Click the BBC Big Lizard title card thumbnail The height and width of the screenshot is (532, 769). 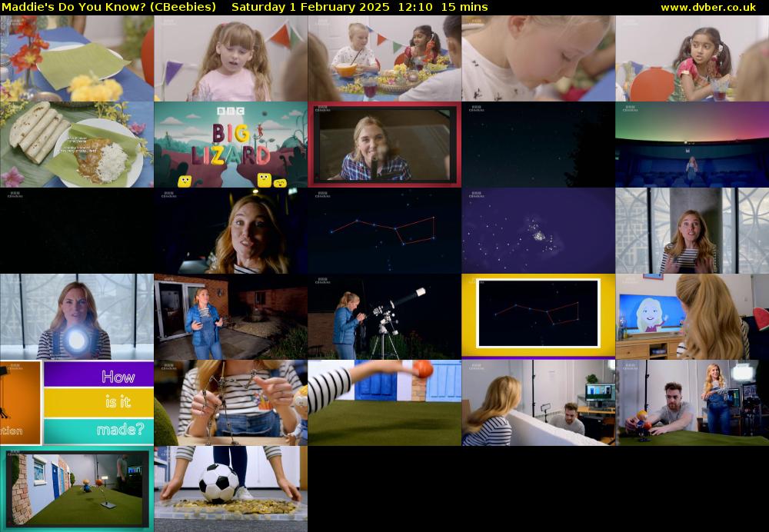[231, 145]
